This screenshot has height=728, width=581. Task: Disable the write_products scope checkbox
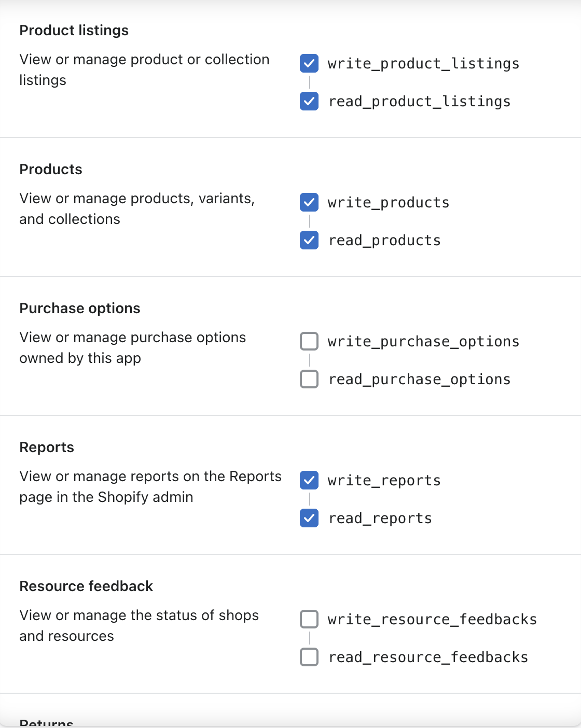click(309, 202)
